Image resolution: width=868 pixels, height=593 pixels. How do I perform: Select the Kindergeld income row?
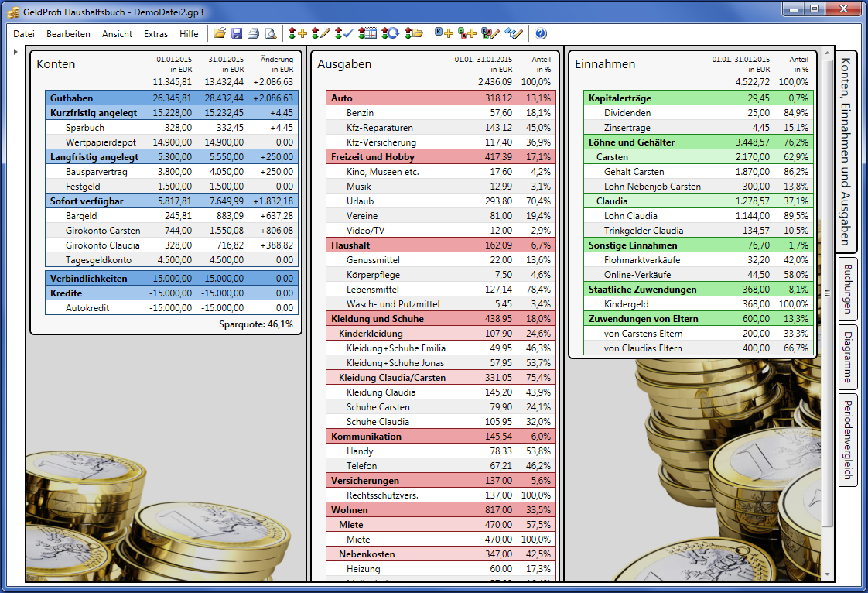coord(699,303)
